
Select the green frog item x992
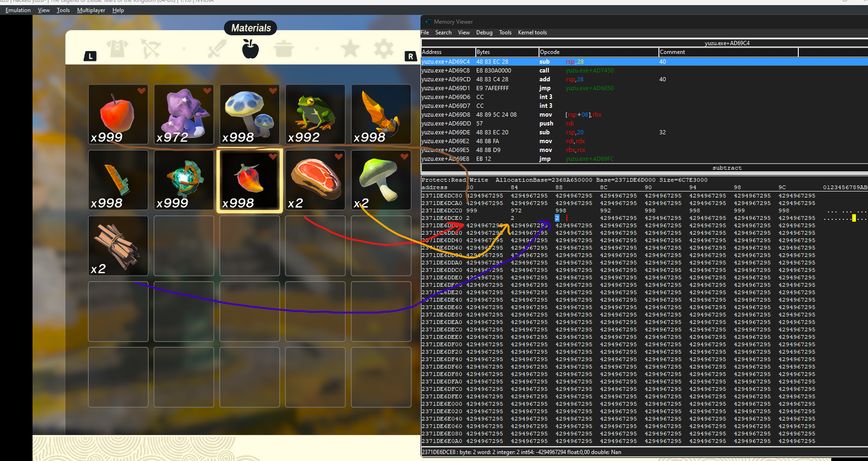(316, 114)
